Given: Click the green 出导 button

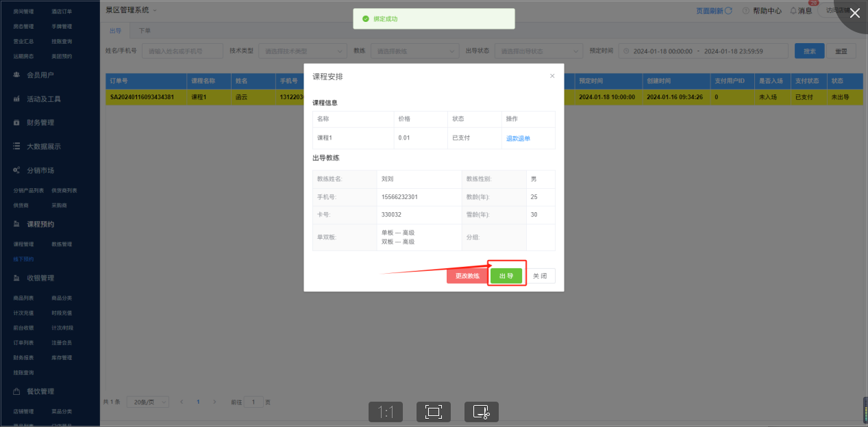Looking at the screenshot, I should [506, 276].
